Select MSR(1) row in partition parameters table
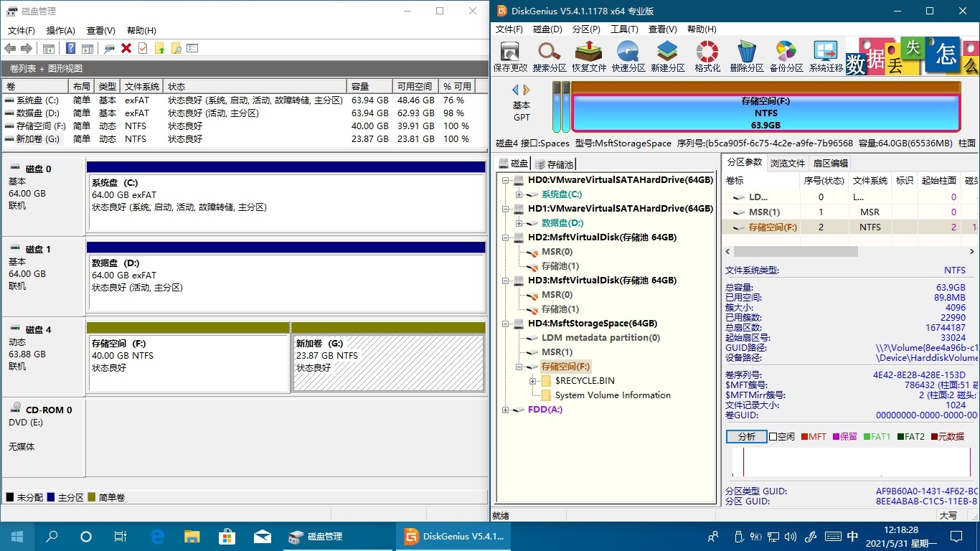 [x=851, y=212]
